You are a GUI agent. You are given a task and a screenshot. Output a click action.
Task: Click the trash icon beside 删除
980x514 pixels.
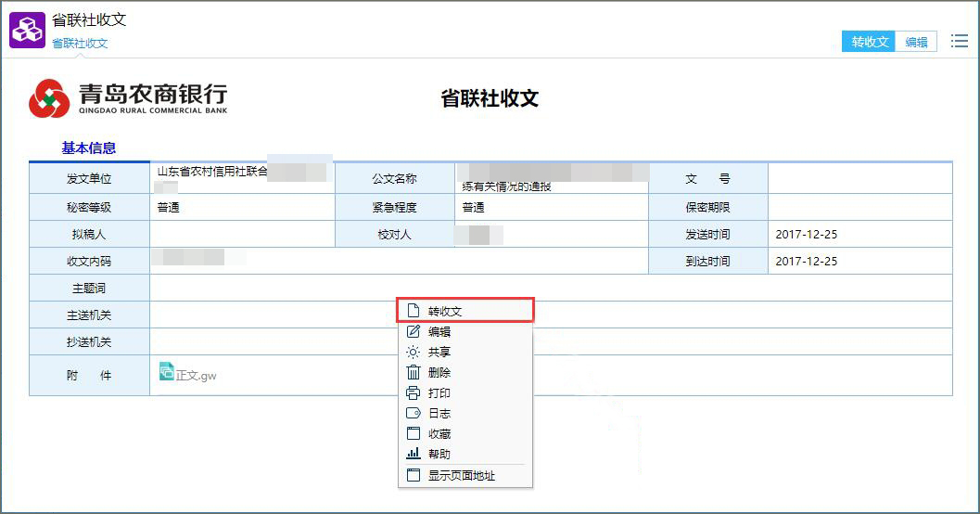414,373
